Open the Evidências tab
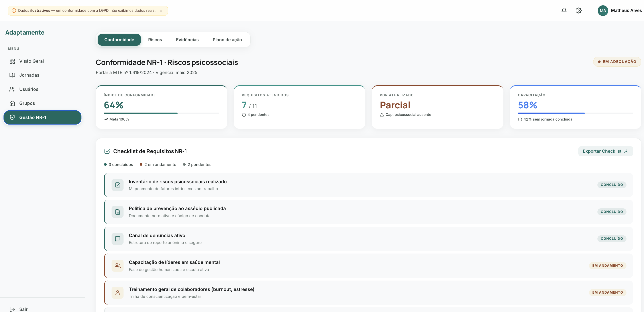This screenshot has height=312, width=644. [187, 40]
